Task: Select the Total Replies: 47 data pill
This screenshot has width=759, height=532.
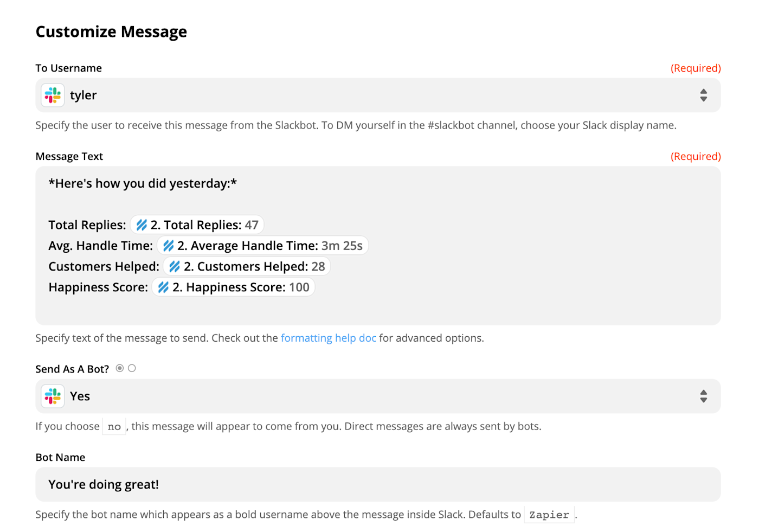Action: click(x=197, y=225)
